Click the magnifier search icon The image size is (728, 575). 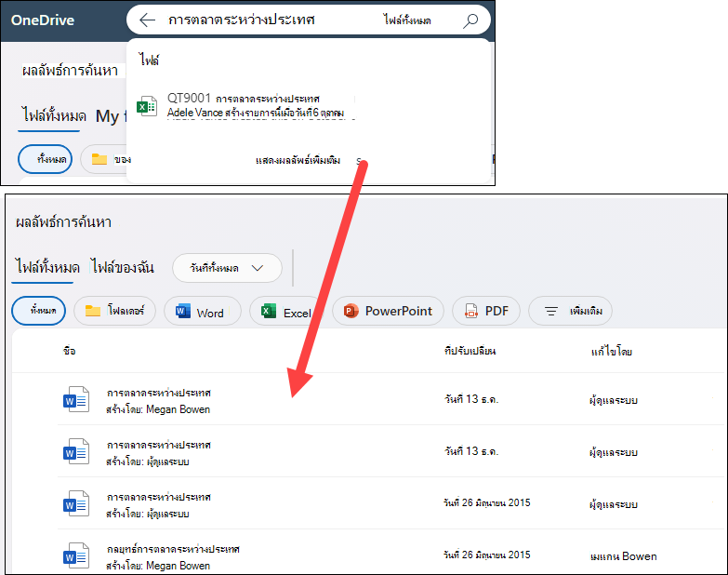click(470, 20)
